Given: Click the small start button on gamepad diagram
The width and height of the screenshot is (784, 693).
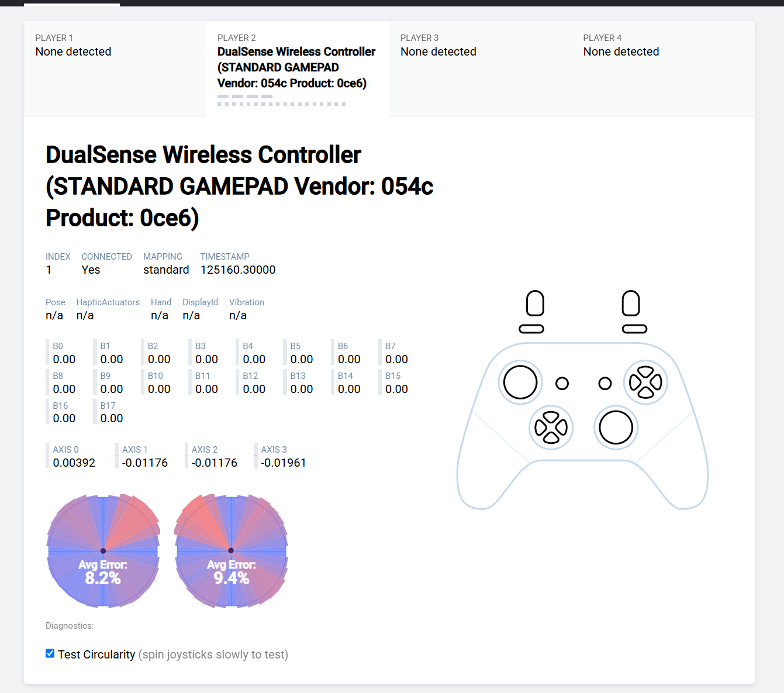Looking at the screenshot, I should [x=605, y=384].
